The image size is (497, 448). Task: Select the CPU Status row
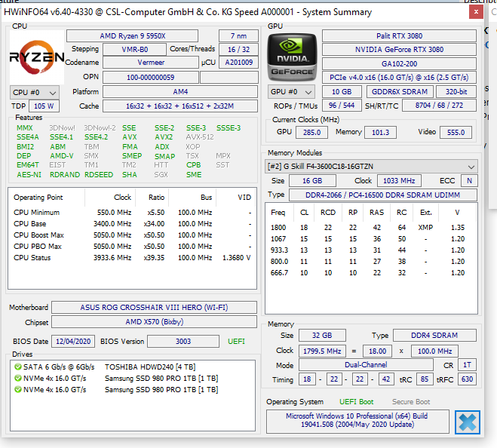pos(132,258)
